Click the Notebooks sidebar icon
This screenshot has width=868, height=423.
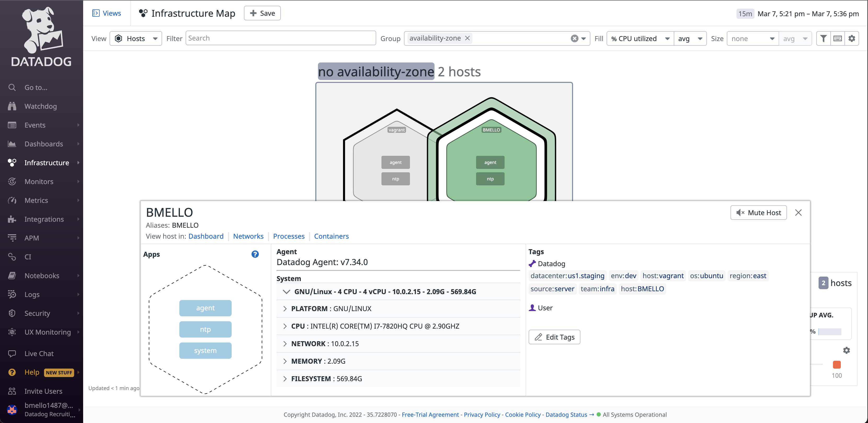tap(12, 276)
